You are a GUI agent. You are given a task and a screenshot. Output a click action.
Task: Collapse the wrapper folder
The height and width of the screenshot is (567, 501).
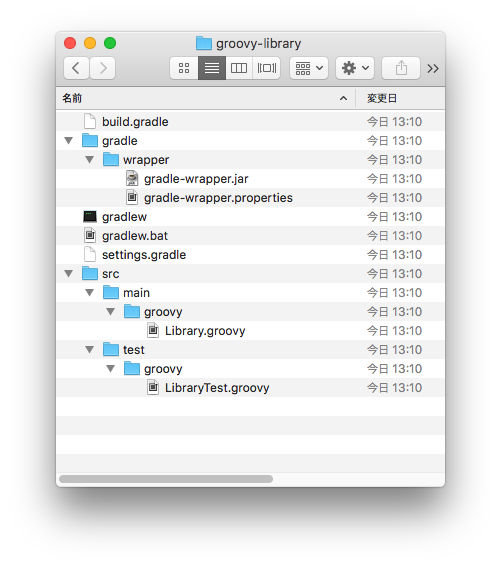pyautogui.click(x=90, y=160)
